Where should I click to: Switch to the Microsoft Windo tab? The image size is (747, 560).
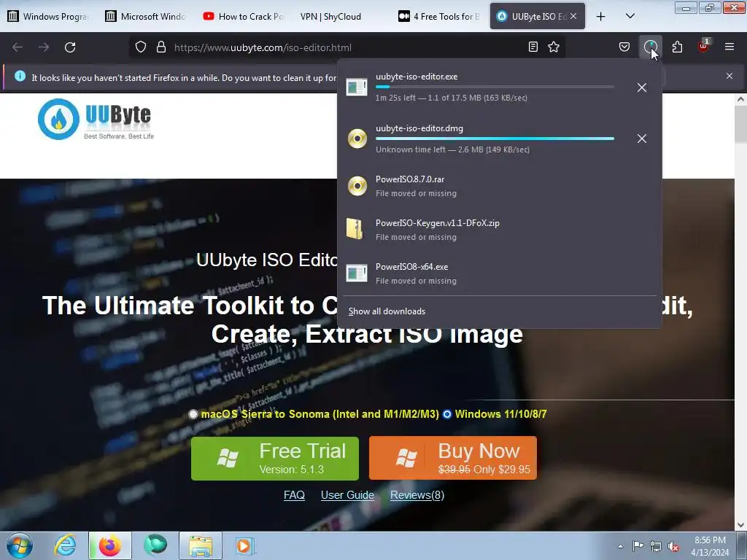click(x=146, y=16)
